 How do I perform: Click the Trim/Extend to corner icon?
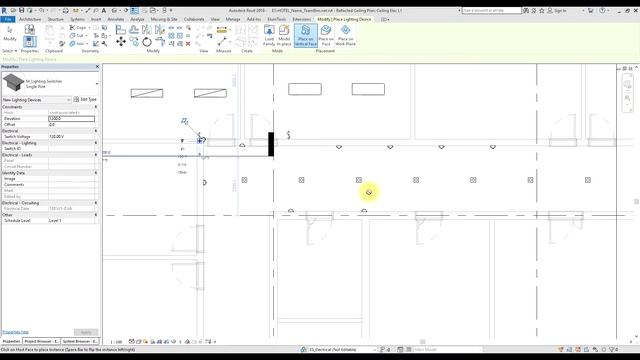coord(160,42)
